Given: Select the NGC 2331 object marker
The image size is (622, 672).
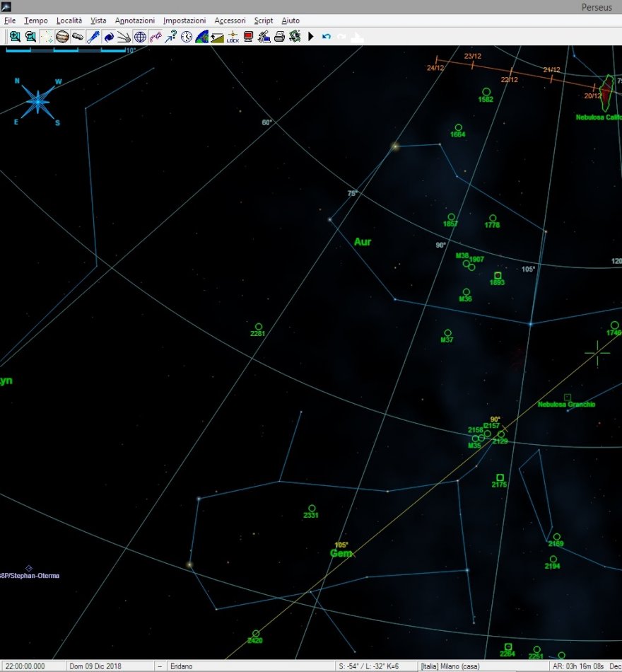Looking at the screenshot, I should click(x=312, y=509).
